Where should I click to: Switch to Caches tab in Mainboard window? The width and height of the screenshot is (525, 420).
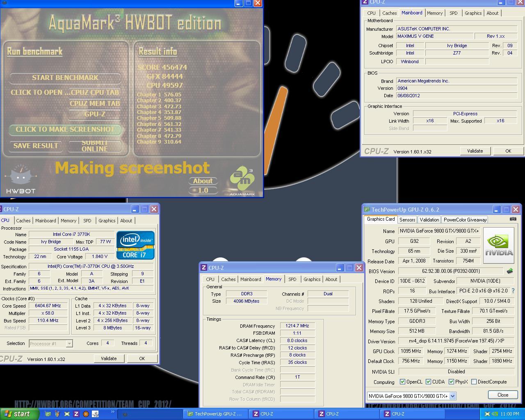tap(389, 13)
